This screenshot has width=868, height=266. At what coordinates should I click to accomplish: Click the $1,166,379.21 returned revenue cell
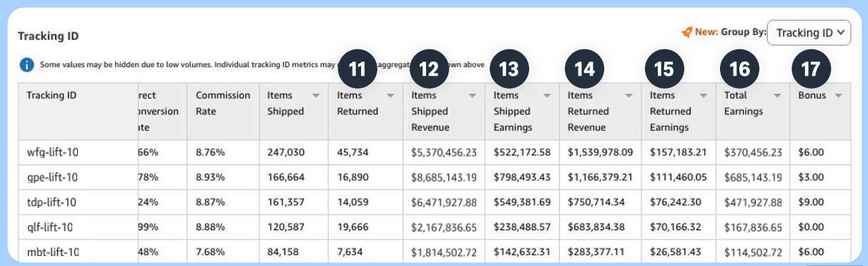pos(601,177)
